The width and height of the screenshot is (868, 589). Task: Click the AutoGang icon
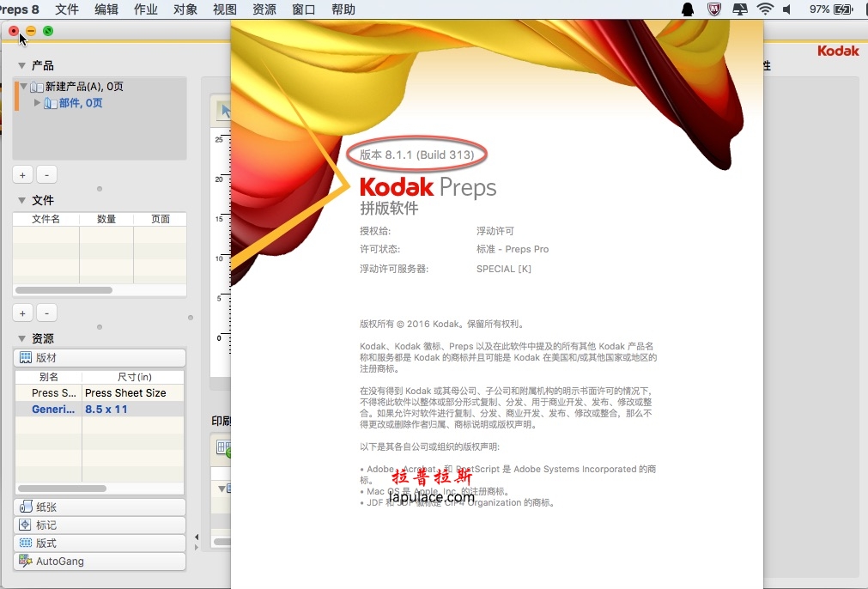coord(26,561)
